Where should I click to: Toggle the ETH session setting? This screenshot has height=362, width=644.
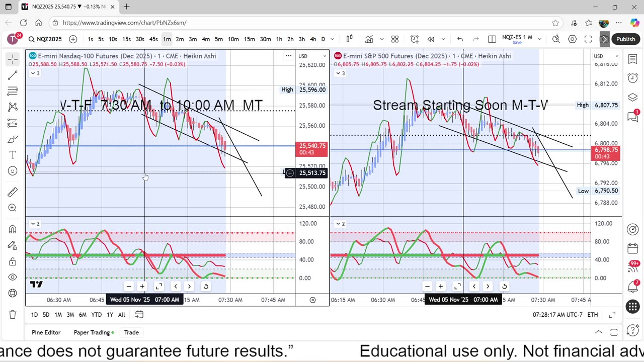(593, 315)
